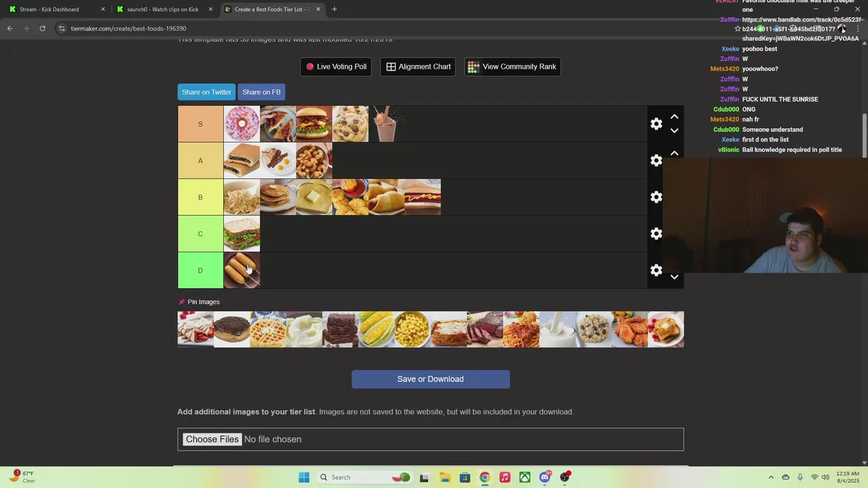This screenshot has width=868, height=488.
Task: Select the ramen noodles image in B tier
Action: [x=242, y=197]
